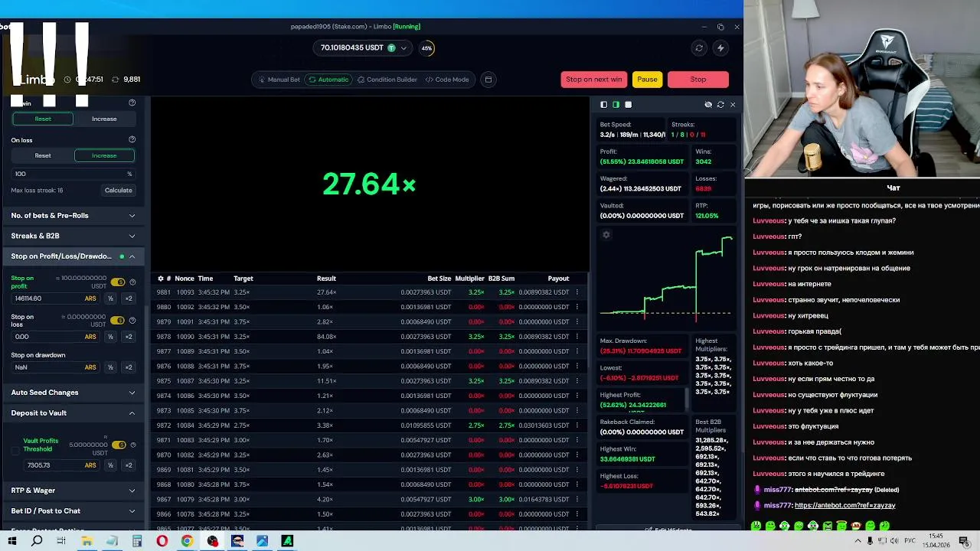The width and height of the screenshot is (980, 551).
Task: Halve the Stop on profit amount
Action: 110,298
